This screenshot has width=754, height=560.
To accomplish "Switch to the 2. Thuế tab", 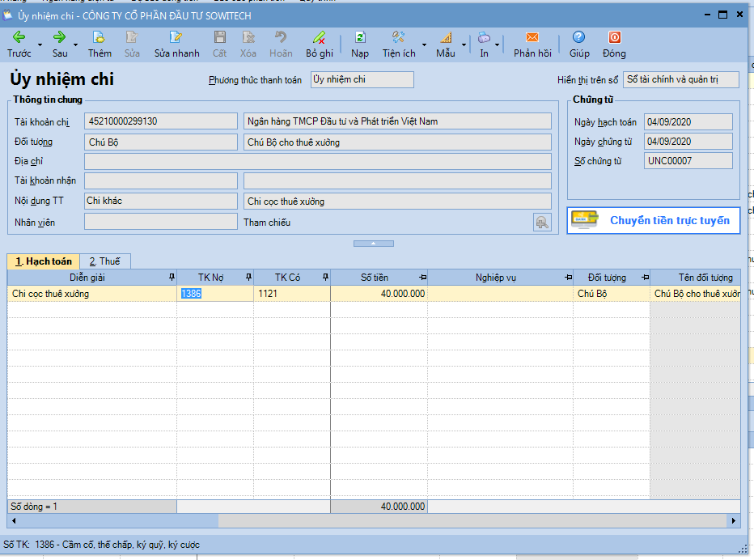I will pyautogui.click(x=104, y=261).
